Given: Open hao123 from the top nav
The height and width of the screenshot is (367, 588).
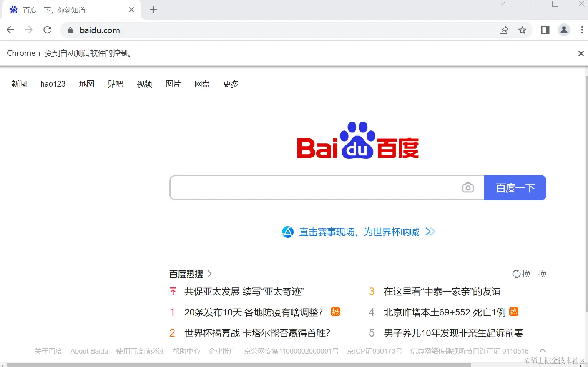Looking at the screenshot, I should [x=53, y=84].
